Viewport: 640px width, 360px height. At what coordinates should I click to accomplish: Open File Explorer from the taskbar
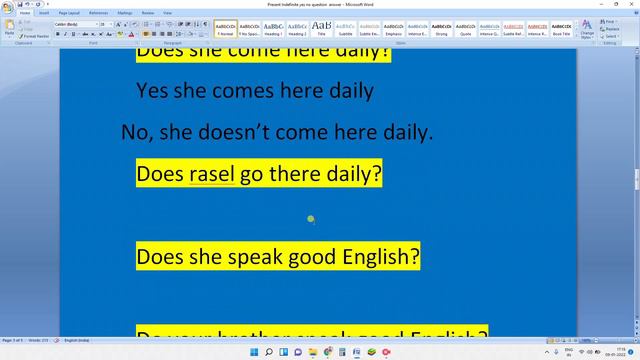coord(313,352)
